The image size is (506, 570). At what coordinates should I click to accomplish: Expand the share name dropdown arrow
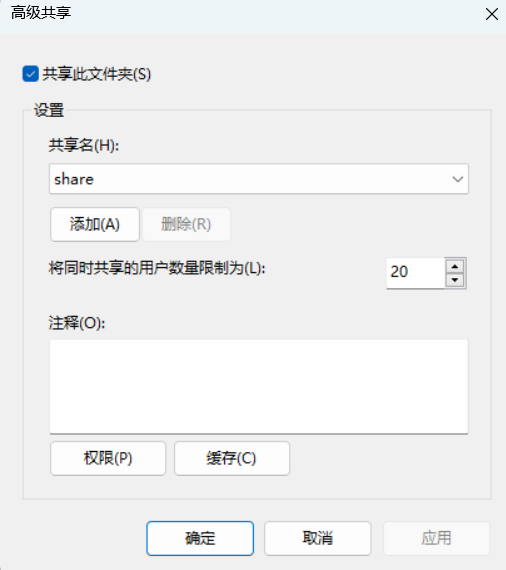coord(457,179)
